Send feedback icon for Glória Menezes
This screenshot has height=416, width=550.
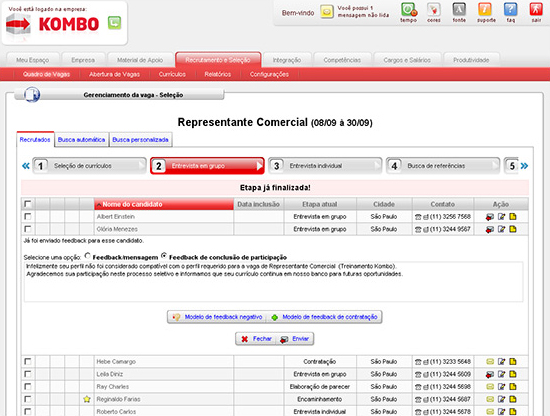click(x=490, y=229)
